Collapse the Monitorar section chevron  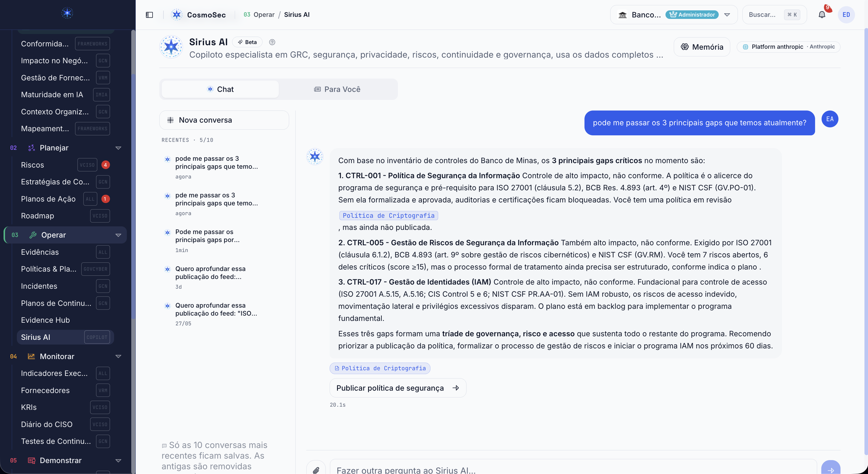point(118,356)
